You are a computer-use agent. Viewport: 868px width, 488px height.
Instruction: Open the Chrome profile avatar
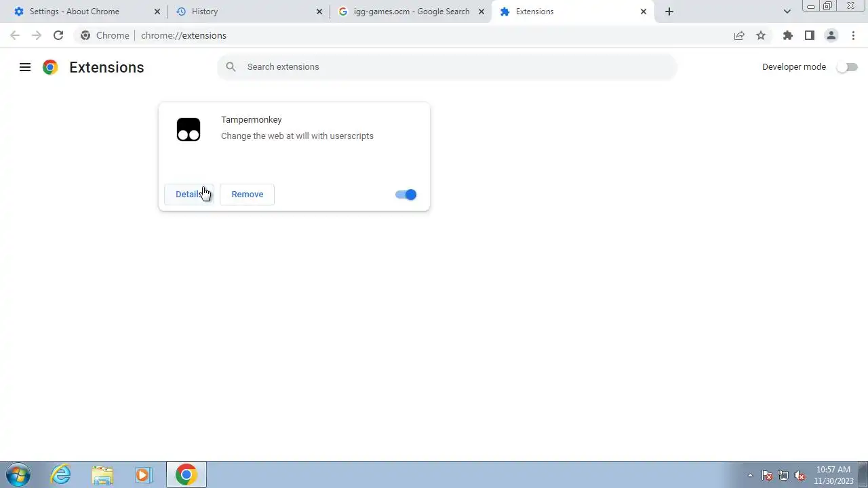pos(831,35)
